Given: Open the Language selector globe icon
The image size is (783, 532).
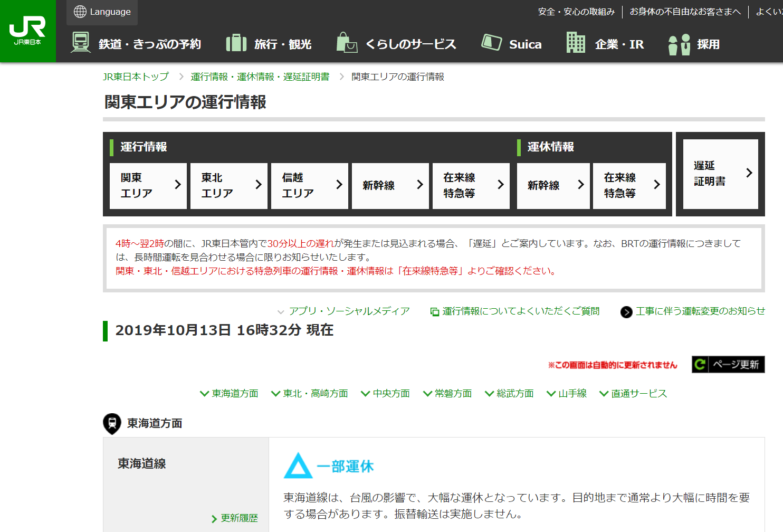Looking at the screenshot, I should pos(80,12).
